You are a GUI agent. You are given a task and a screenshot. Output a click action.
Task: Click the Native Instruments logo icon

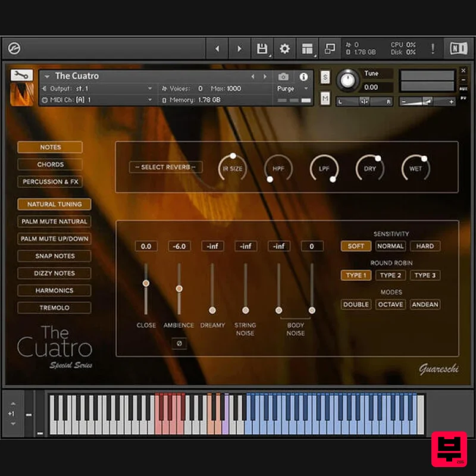[458, 48]
